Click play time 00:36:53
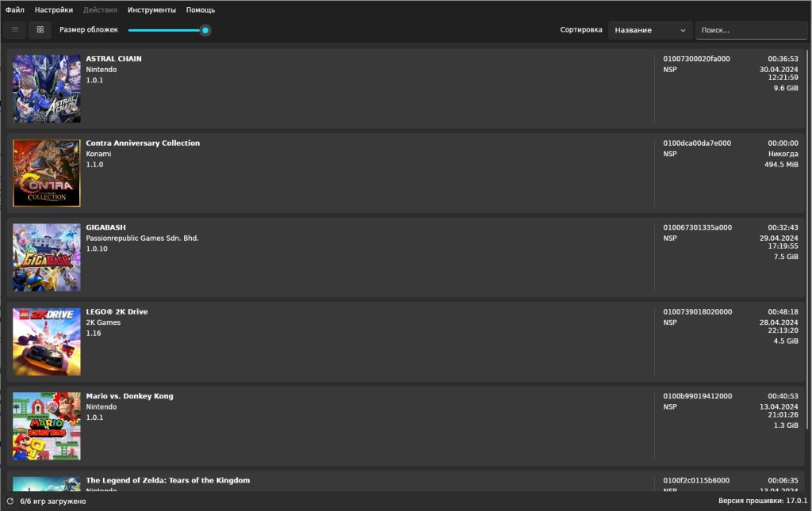Viewport: 812px width, 511px height. click(x=783, y=59)
